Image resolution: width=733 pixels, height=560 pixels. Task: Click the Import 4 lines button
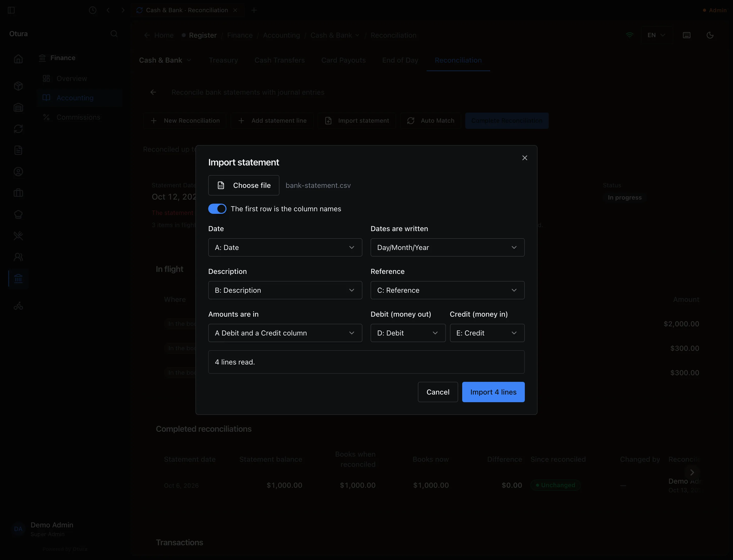pyautogui.click(x=493, y=392)
